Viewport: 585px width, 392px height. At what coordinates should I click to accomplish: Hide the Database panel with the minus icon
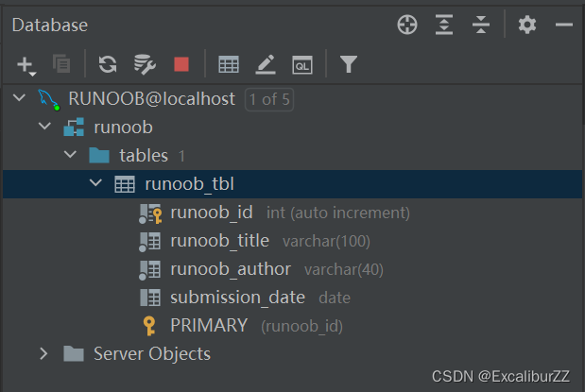tap(563, 25)
